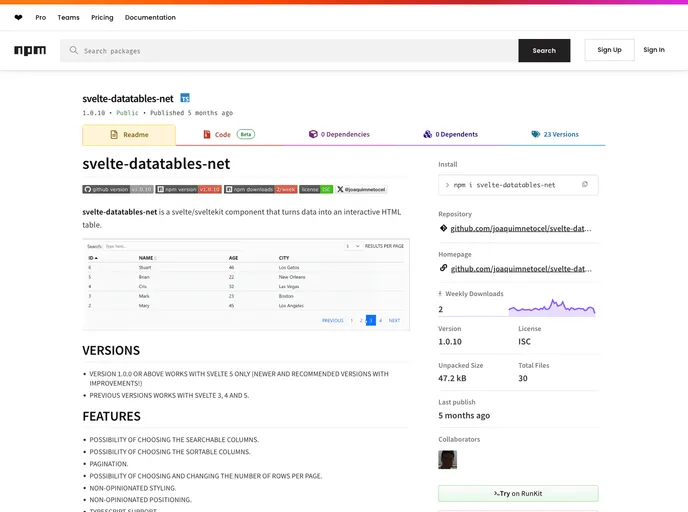This screenshot has width=688, height=512.
Task: Switch to the 0 Dependents tab
Action: [x=450, y=134]
